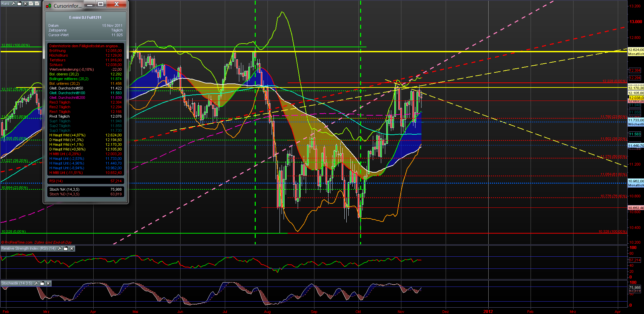Open the Kurs chart settings wrench
The image size is (644, 314).
13,3
